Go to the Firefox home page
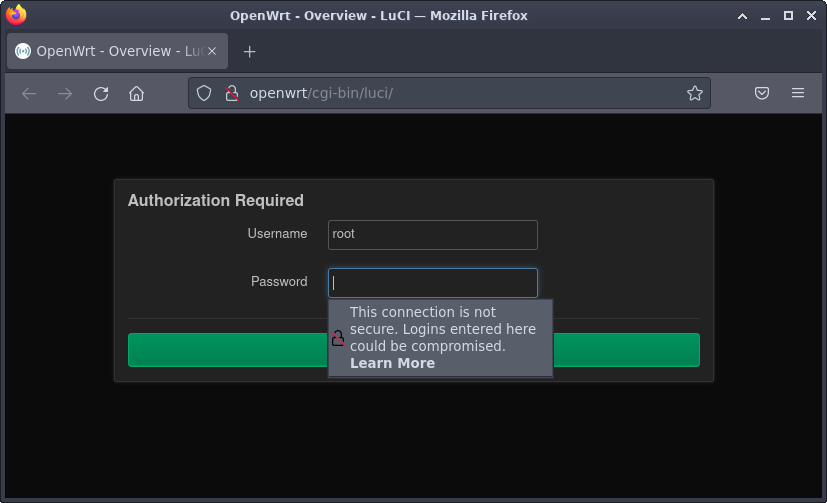Viewport: 827px width, 503px height. [x=137, y=93]
